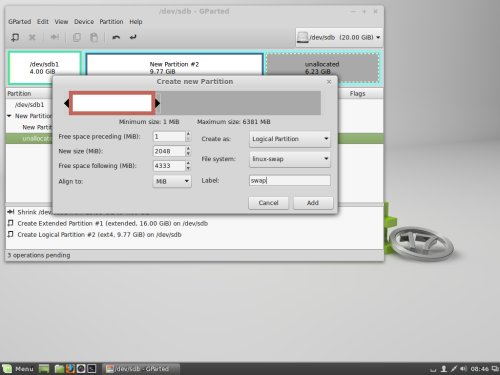Click the 08:46 clock
The image size is (500, 375).
pos(480,369)
